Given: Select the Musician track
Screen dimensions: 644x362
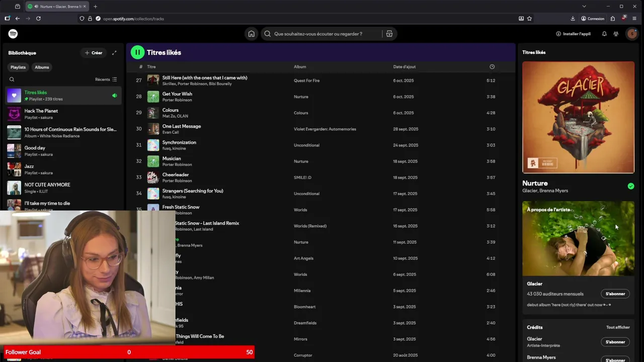Looking at the screenshot, I should coord(321,161).
